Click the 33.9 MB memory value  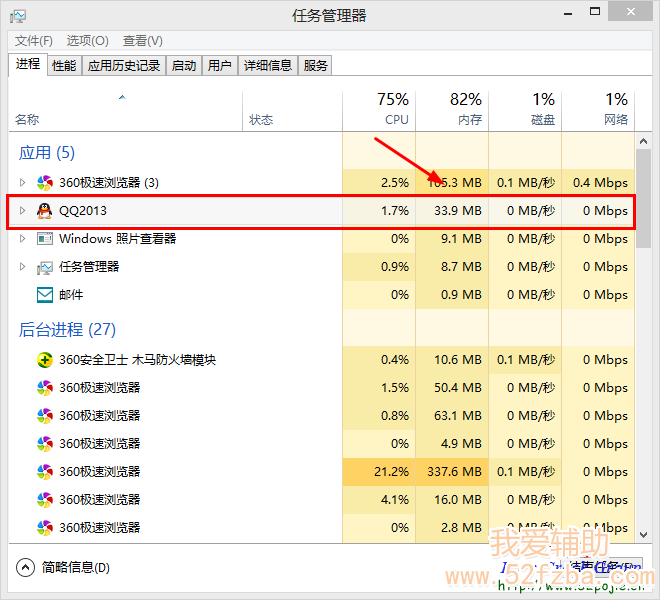click(458, 211)
